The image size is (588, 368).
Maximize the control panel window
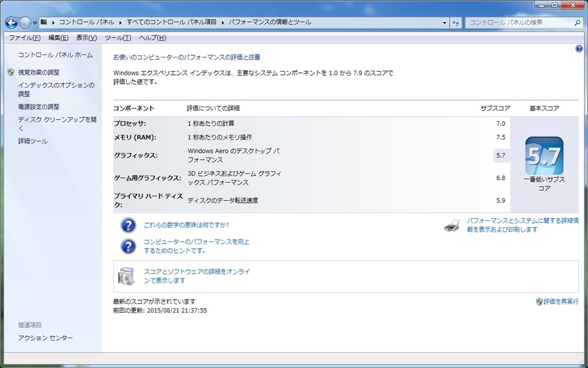555,5
